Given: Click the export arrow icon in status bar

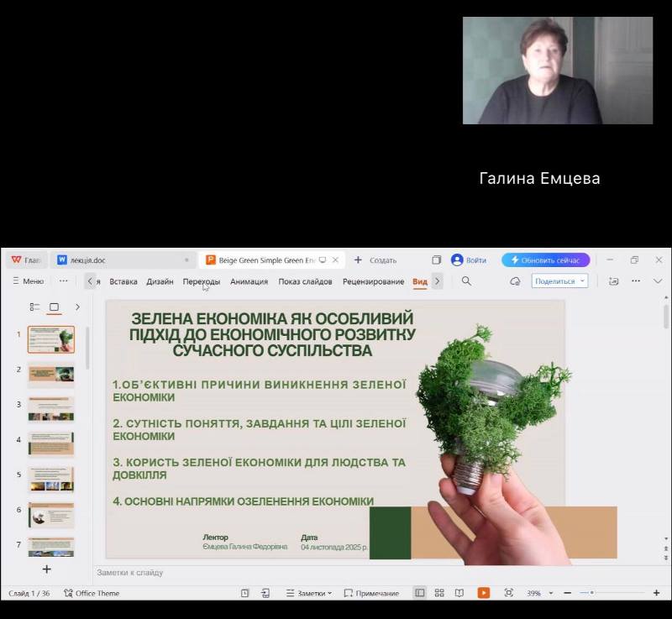Looking at the screenshot, I should click(x=265, y=593).
